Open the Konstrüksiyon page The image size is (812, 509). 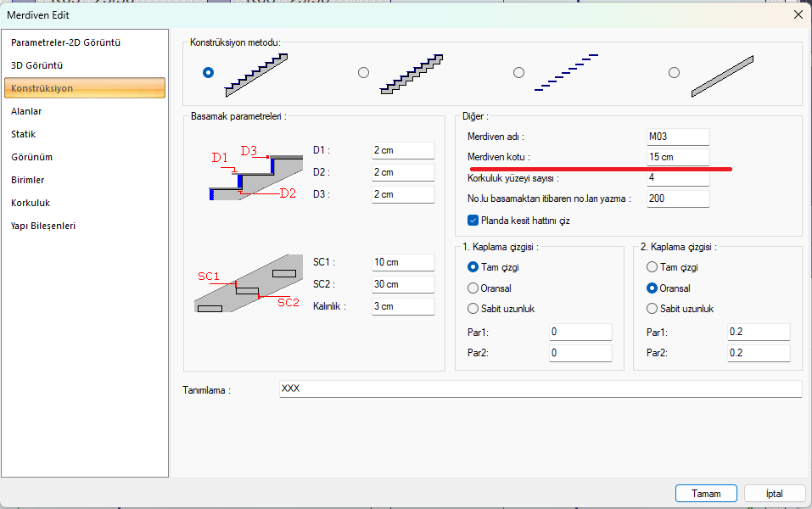point(84,88)
